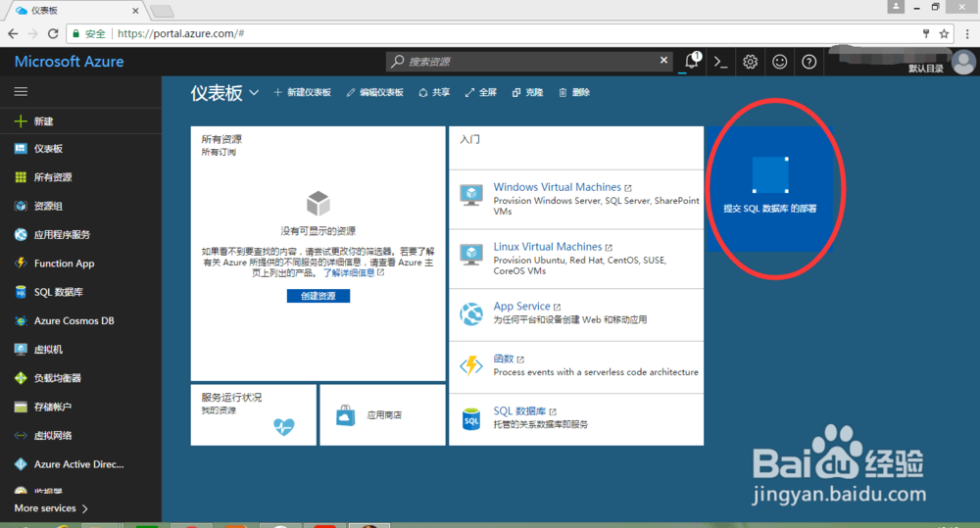Open the learn more link in resources tile

coord(354,273)
